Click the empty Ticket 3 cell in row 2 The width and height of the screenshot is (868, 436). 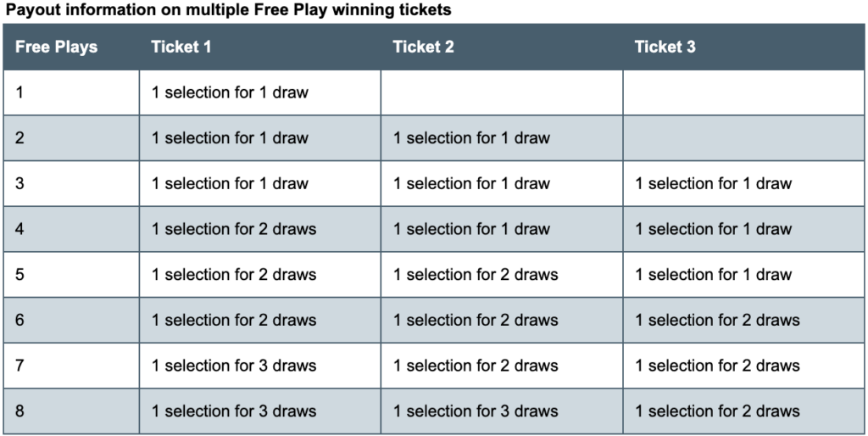pos(743,138)
